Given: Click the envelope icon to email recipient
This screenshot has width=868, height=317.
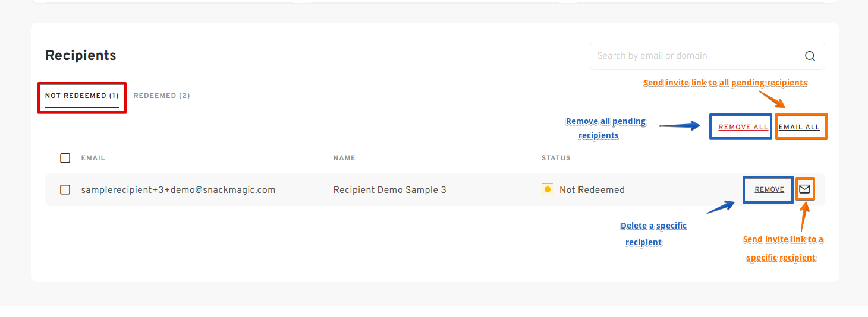Looking at the screenshot, I should click(804, 189).
